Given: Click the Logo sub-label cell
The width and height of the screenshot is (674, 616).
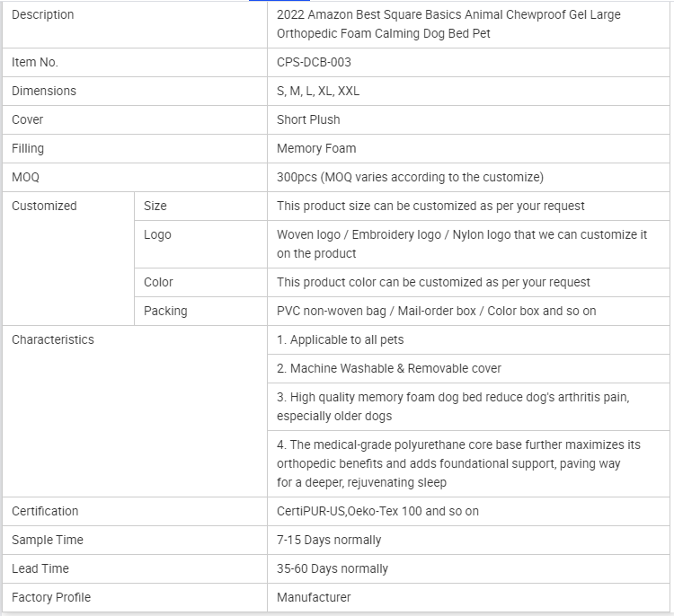Looking at the screenshot, I should pos(157,235).
